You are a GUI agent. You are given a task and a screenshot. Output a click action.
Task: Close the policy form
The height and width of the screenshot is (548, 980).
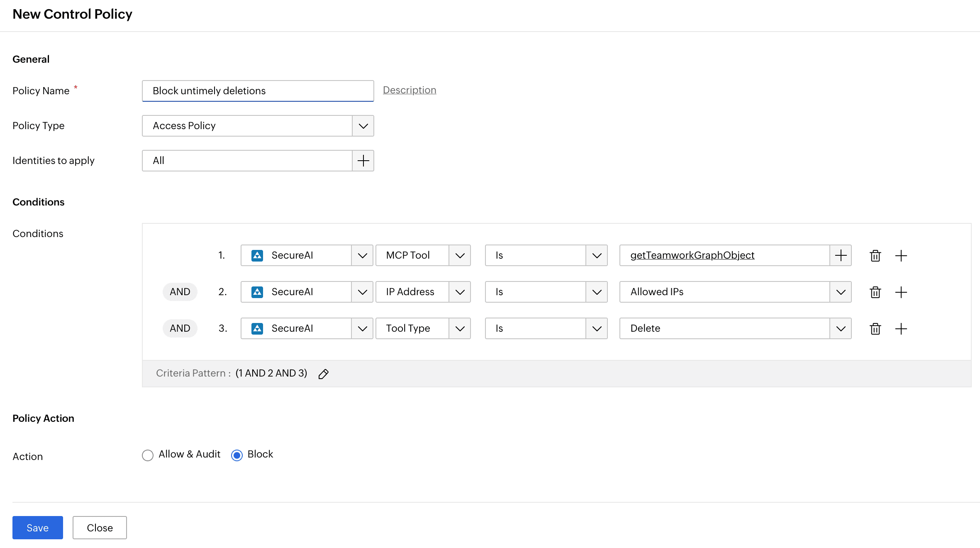[x=100, y=528]
